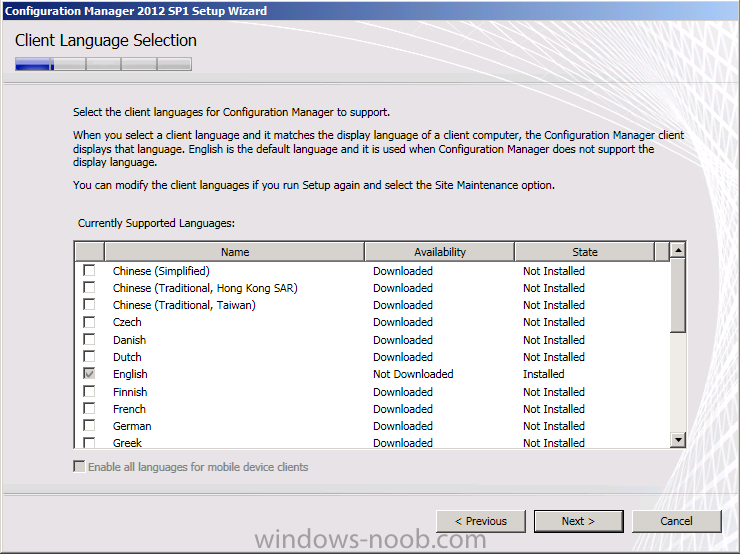Viewport: 740px width, 554px height.
Task: Click Downloaded availability for Chinese (Simplified)
Action: (x=403, y=271)
